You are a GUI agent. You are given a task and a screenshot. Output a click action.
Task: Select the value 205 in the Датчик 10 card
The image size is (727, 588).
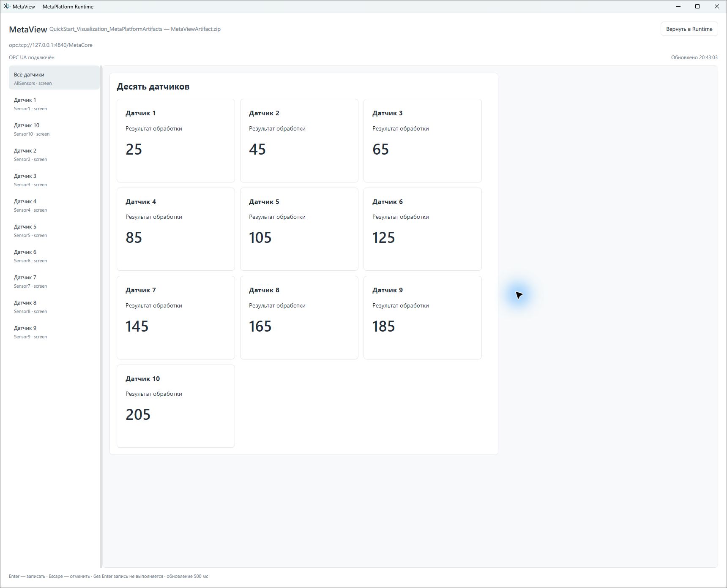(138, 414)
